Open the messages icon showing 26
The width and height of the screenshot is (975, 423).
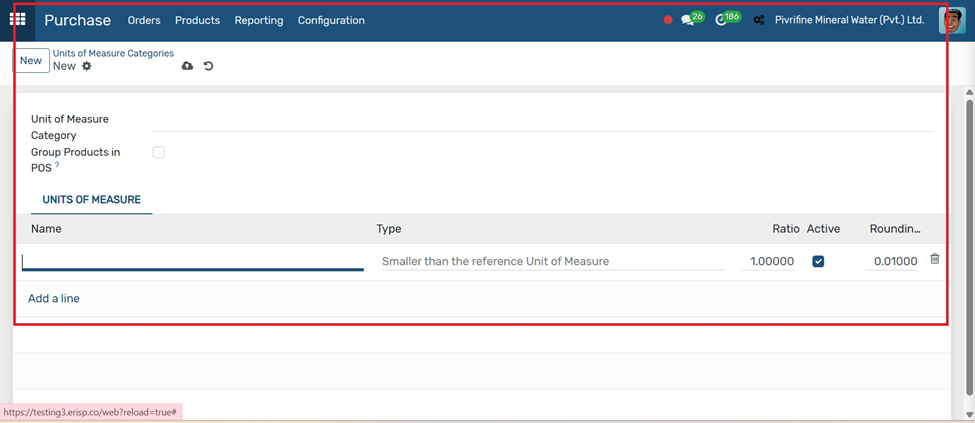coord(692,19)
